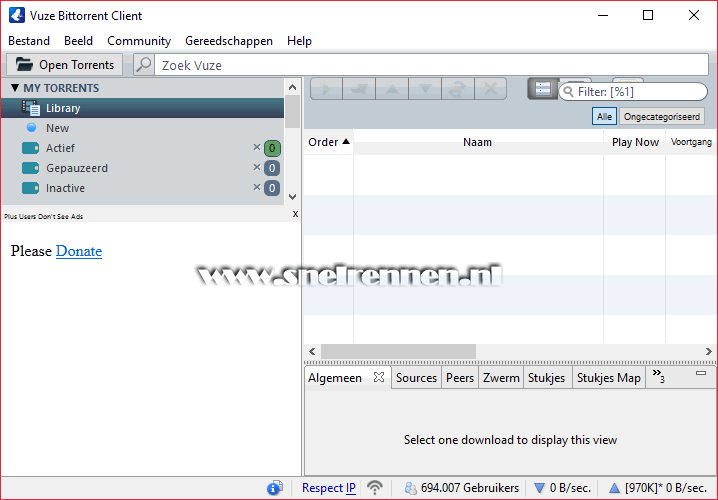
Task: Show more tabs via the »3 overflow
Action: coord(658,375)
